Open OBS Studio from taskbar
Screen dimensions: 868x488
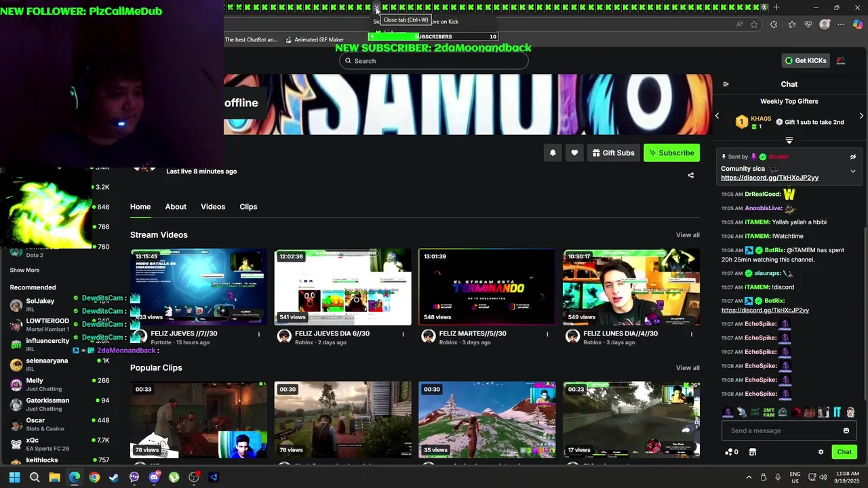194,477
